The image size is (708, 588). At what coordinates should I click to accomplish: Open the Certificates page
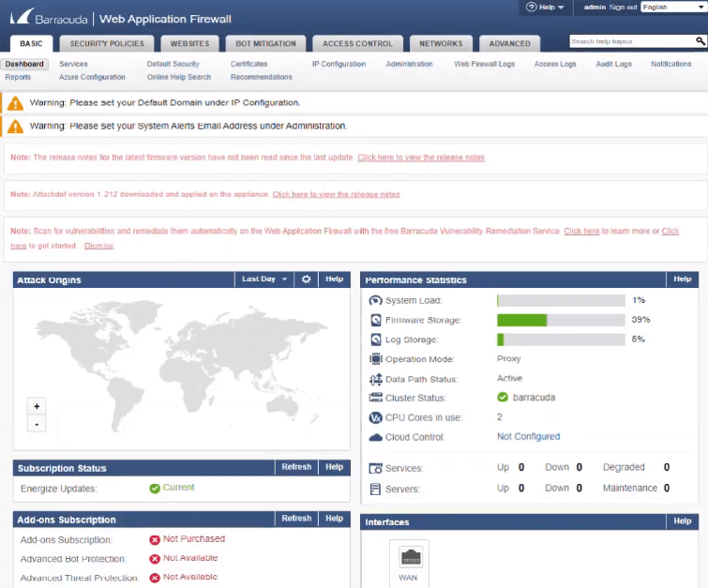pos(249,64)
